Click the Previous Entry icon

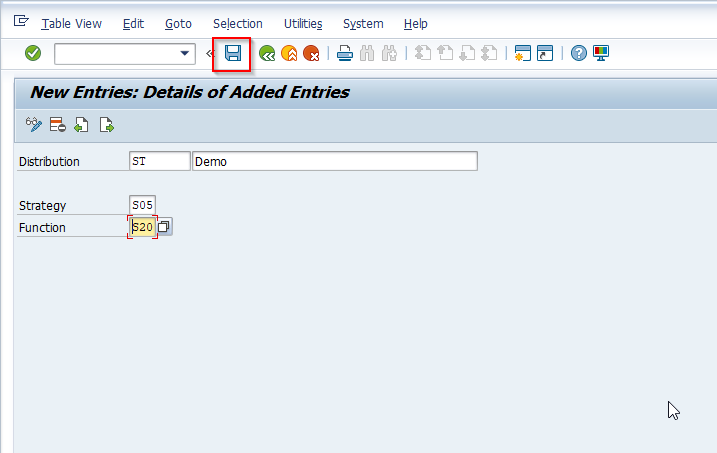(81, 124)
